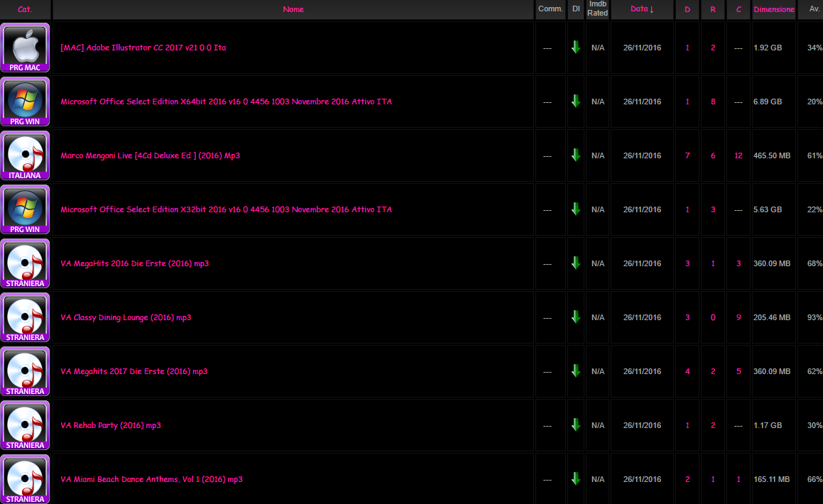The width and height of the screenshot is (823, 504).
Task: Click seeders count 6 for Marco Mengoni
Action: coord(713,155)
